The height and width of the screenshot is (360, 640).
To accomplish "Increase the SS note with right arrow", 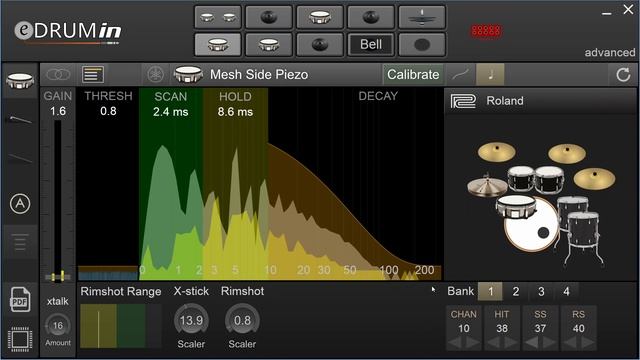I will 549,343.
